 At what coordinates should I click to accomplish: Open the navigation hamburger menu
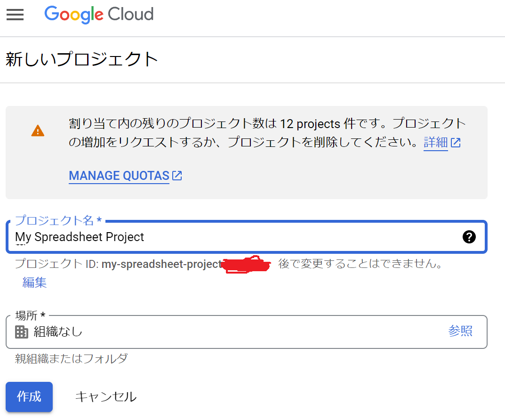(x=15, y=15)
